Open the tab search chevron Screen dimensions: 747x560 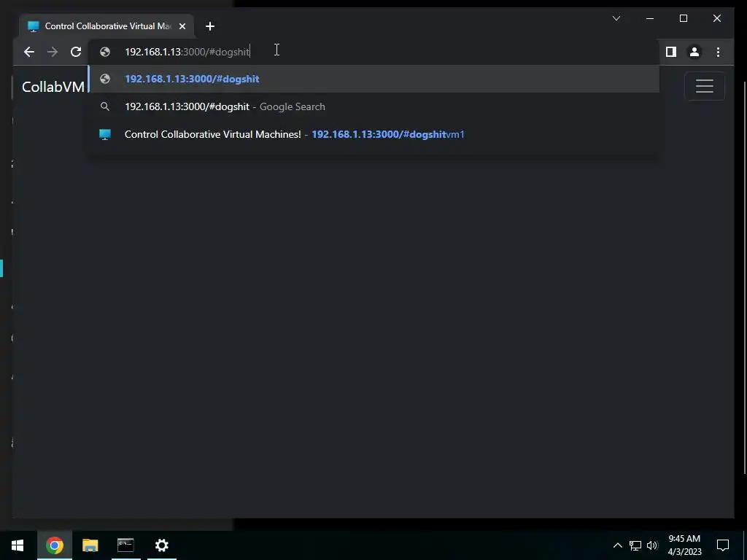616,18
